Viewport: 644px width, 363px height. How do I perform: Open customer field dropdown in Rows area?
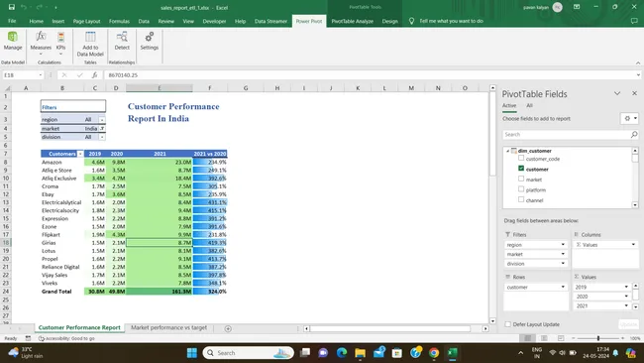coord(563,287)
